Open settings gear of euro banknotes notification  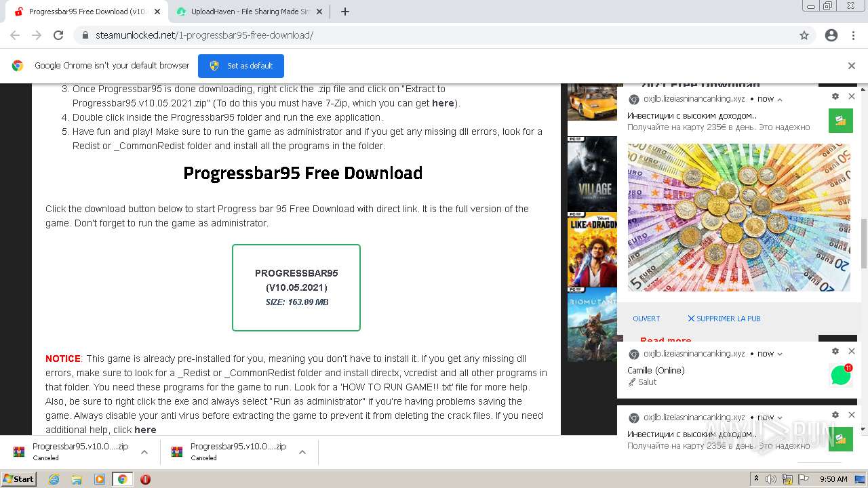(835, 97)
